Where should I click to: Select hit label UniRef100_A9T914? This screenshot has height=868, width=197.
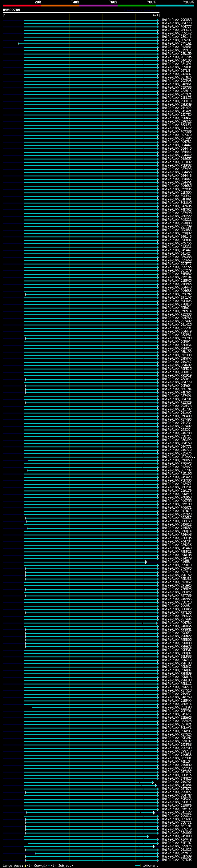click(x=177, y=572)
